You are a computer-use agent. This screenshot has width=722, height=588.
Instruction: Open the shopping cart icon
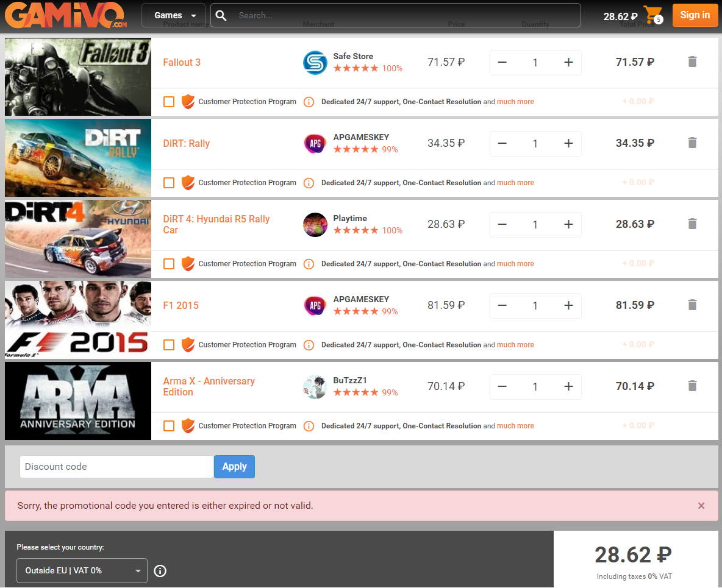[x=653, y=15]
